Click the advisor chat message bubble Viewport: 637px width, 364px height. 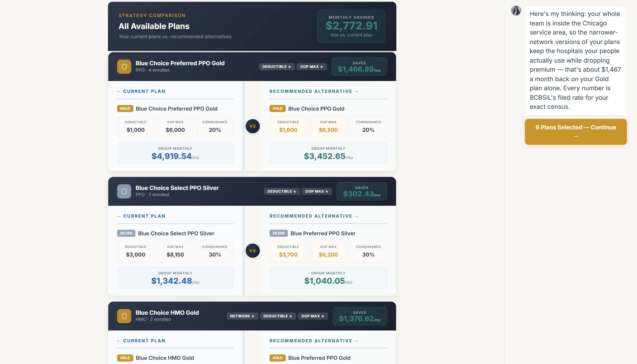[576, 60]
